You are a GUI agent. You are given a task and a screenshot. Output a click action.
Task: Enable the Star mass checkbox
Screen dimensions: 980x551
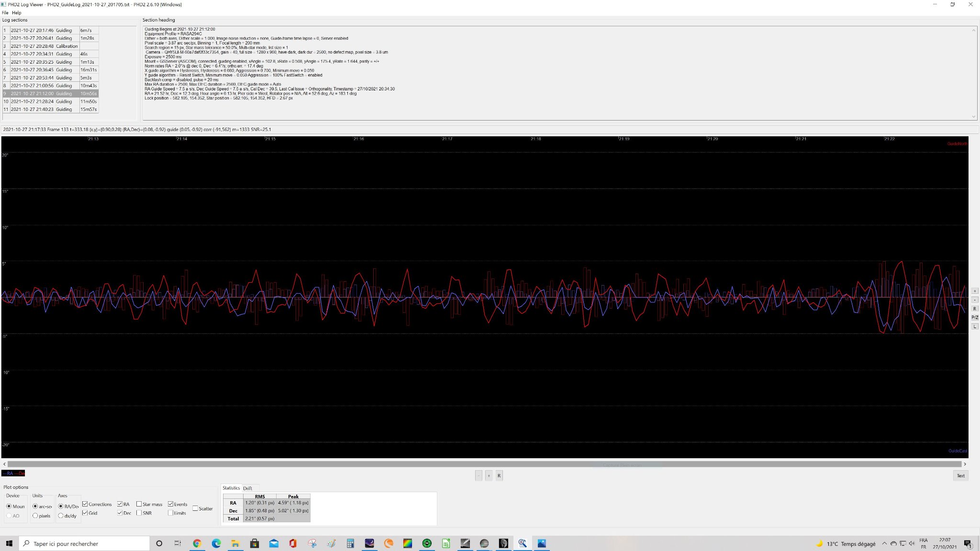pyautogui.click(x=139, y=504)
